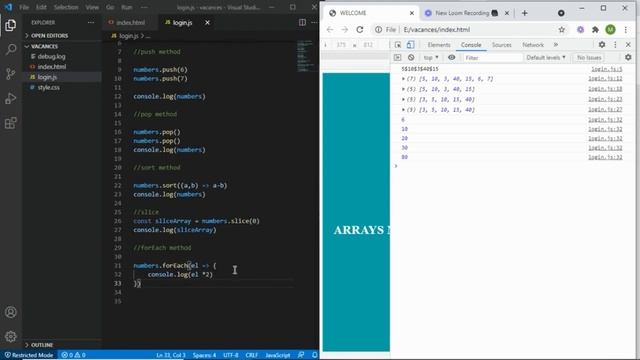Screen dimensions: 640x360
Task: Clear the console
Action: click(x=411, y=58)
